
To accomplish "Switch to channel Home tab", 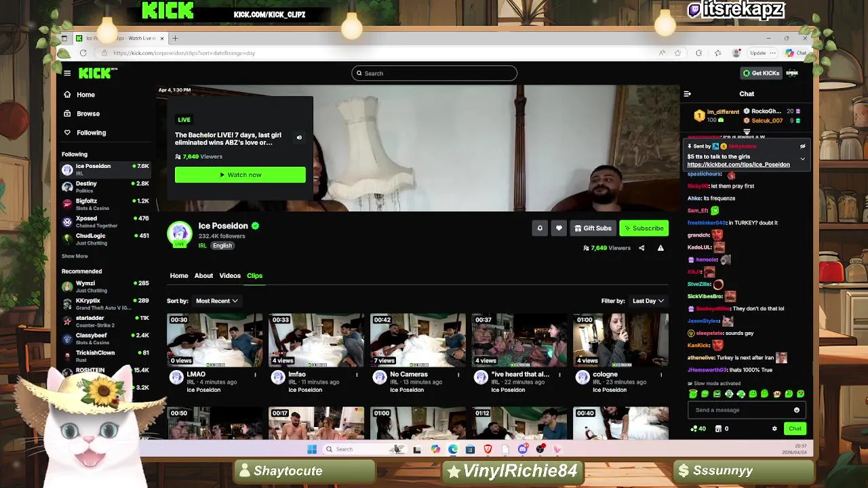I will 179,276.
